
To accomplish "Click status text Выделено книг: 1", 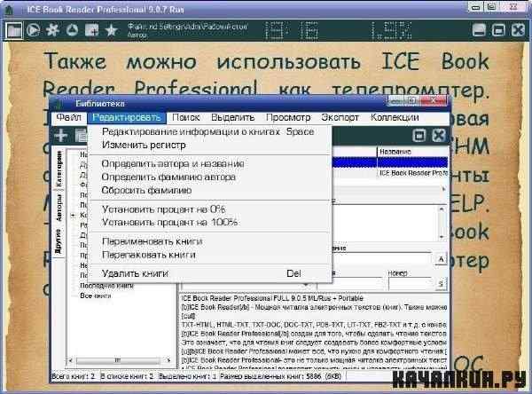I will [188, 376].
